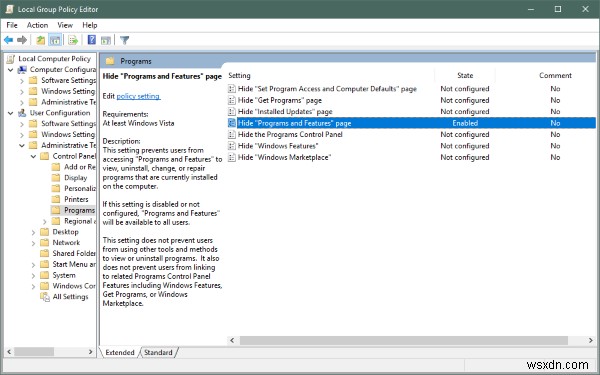The height and width of the screenshot is (375, 600).
Task: Click right arrow of details list scrollbar
Action: pos(591,340)
